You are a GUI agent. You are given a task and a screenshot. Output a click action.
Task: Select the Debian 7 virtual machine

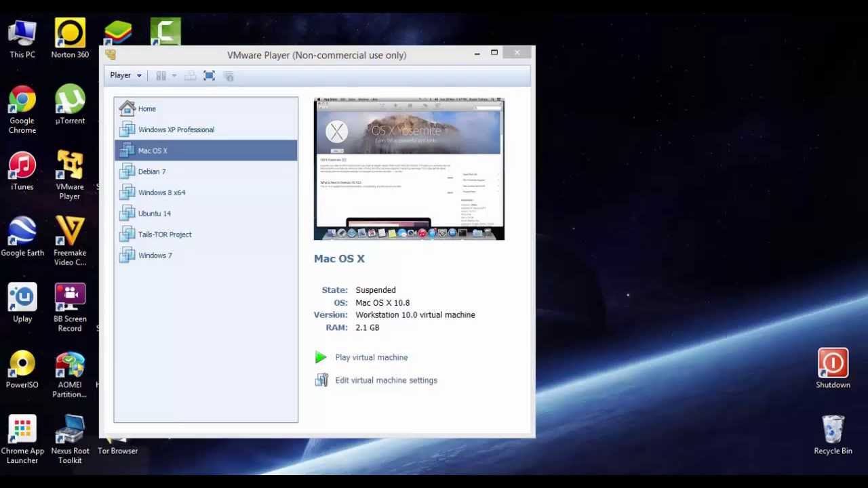(205, 171)
